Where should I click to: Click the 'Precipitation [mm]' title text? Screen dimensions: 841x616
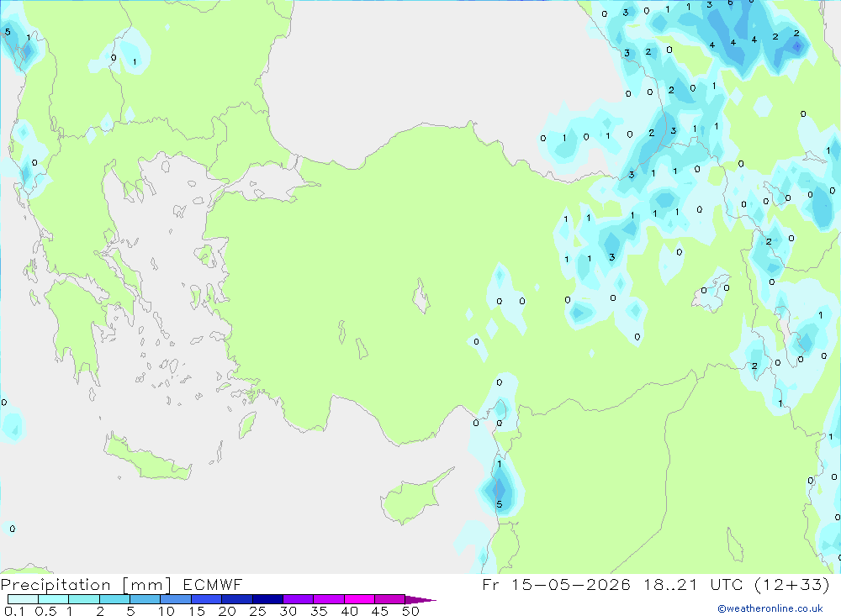pyautogui.click(x=86, y=584)
